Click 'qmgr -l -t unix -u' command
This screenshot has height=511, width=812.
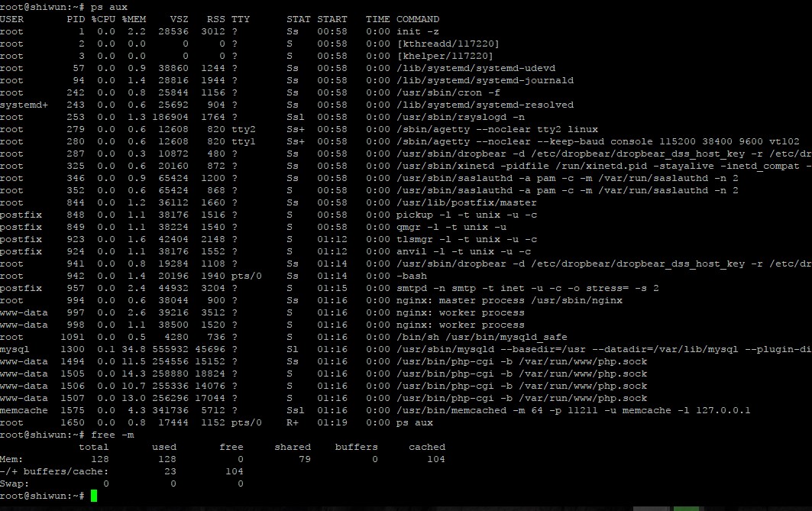[451, 227]
